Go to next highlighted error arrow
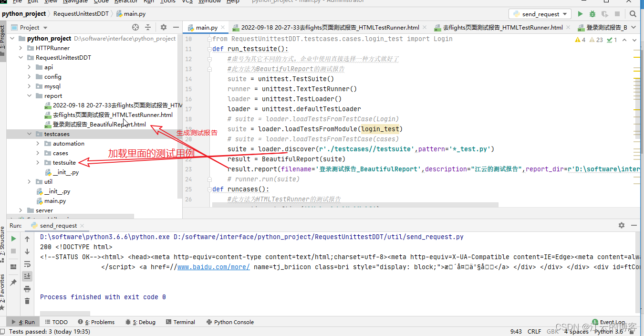This screenshot has width=644, height=336. (634, 40)
